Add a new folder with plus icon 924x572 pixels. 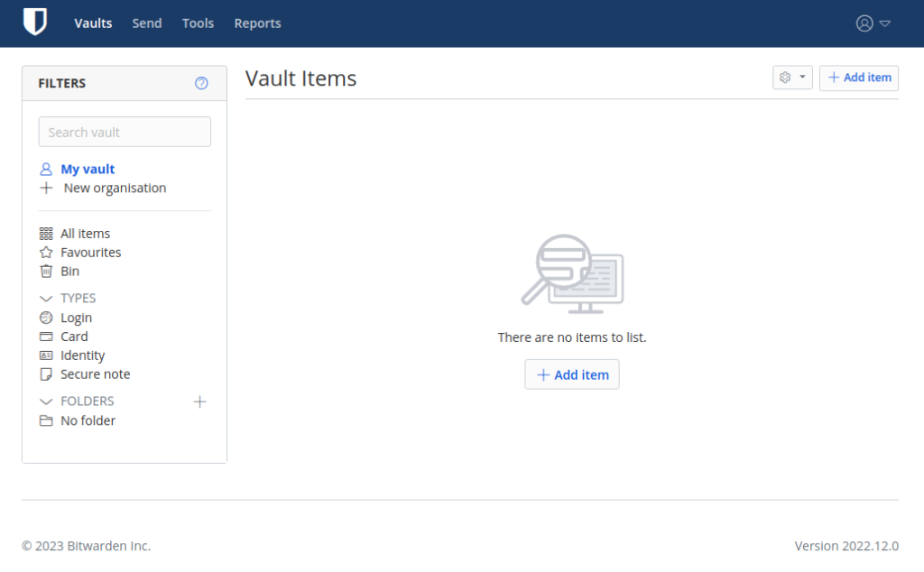pos(199,401)
